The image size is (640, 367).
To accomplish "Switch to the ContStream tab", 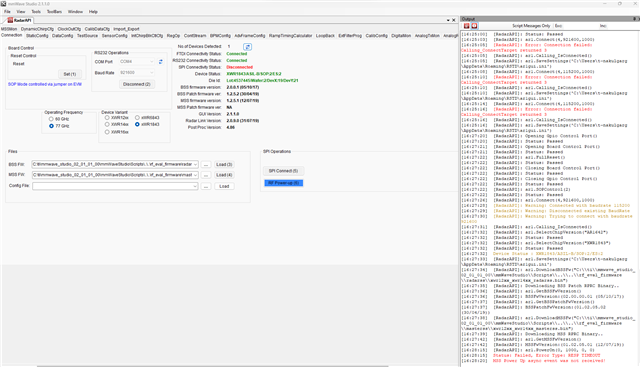I will point(195,36).
